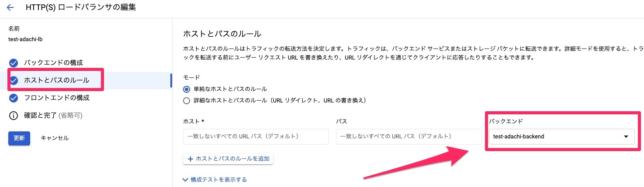Click the back arrow icon
Image resolution: width=644 pixels, height=187 pixels.
10,7
